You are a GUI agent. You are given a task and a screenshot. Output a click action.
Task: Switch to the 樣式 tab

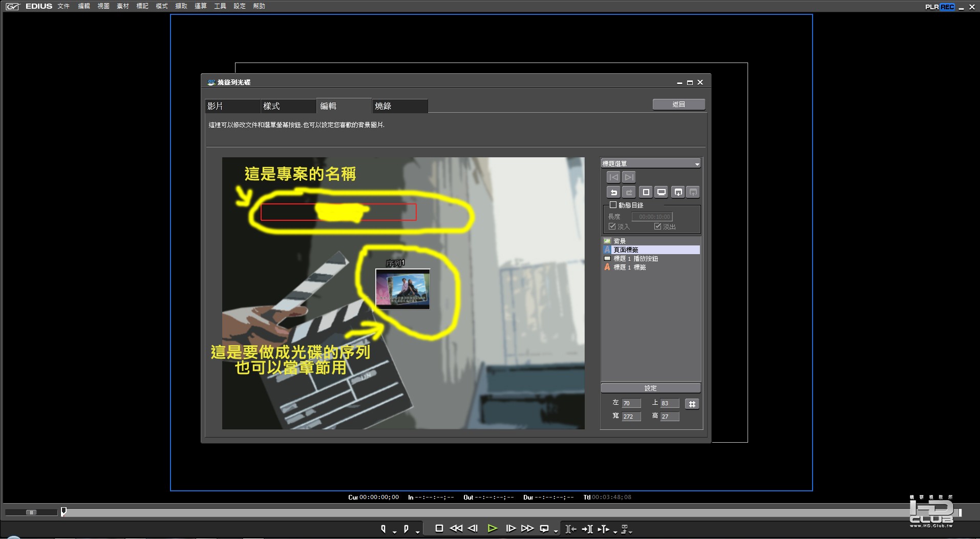(288, 106)
